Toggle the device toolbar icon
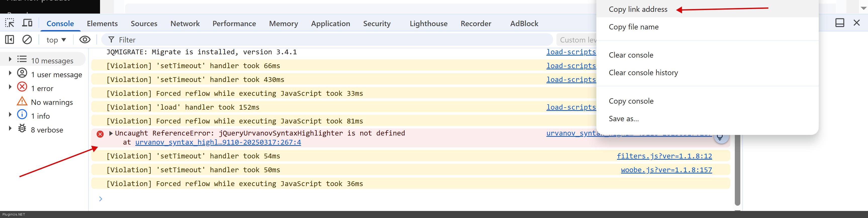 point(27,23)
